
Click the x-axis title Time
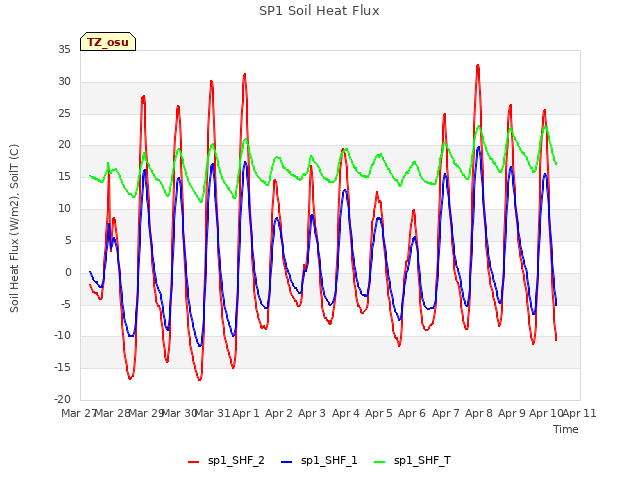tap(566, 429)
